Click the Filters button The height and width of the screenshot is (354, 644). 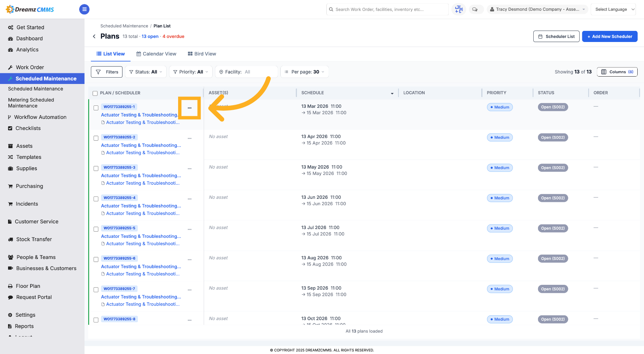(107, 72)
